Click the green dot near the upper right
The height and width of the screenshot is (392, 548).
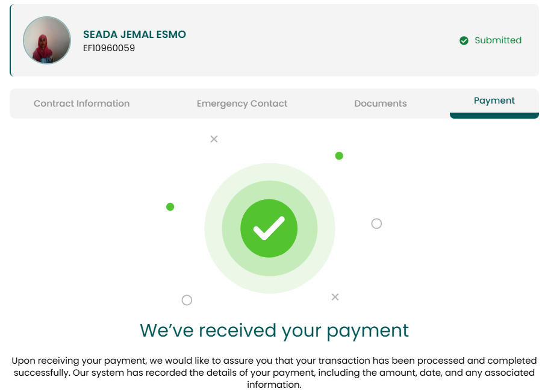[x=339, y=156]
